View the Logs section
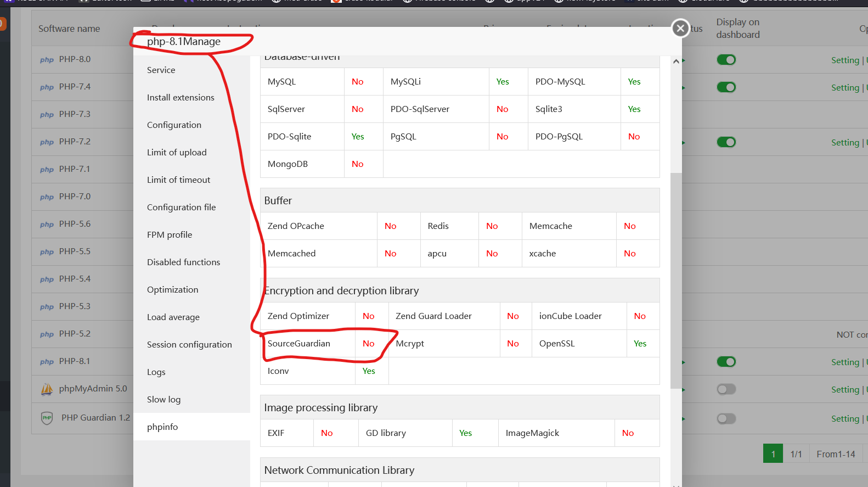 tap(191, 372)
